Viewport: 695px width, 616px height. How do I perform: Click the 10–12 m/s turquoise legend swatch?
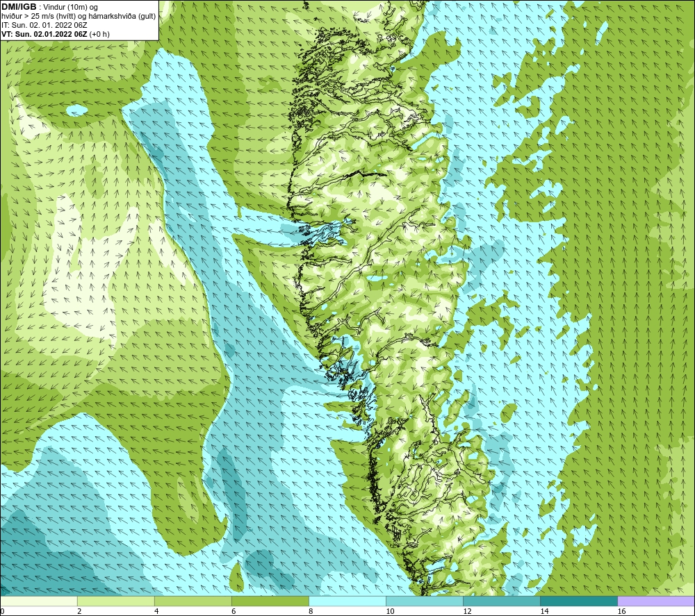tap(424, 601)
